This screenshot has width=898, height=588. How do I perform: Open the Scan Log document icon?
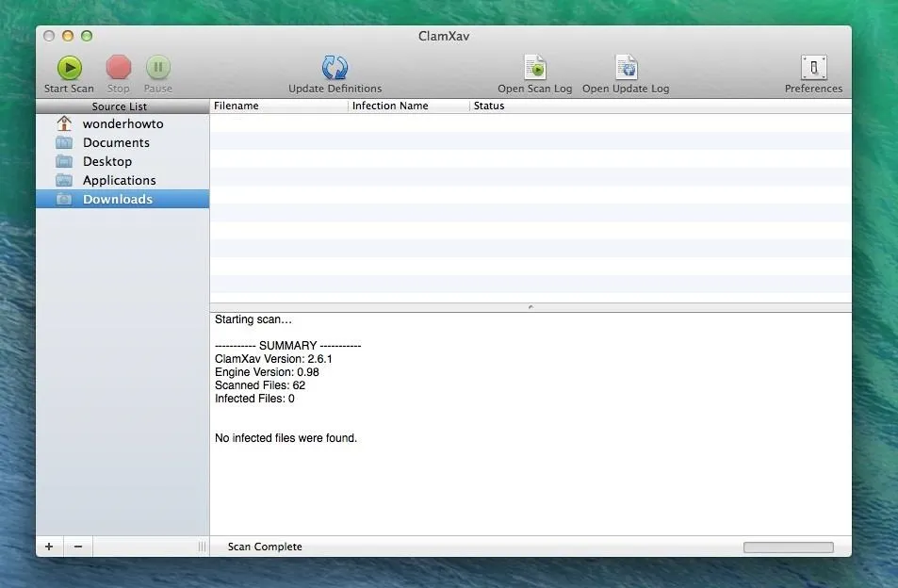pos(535,68)
